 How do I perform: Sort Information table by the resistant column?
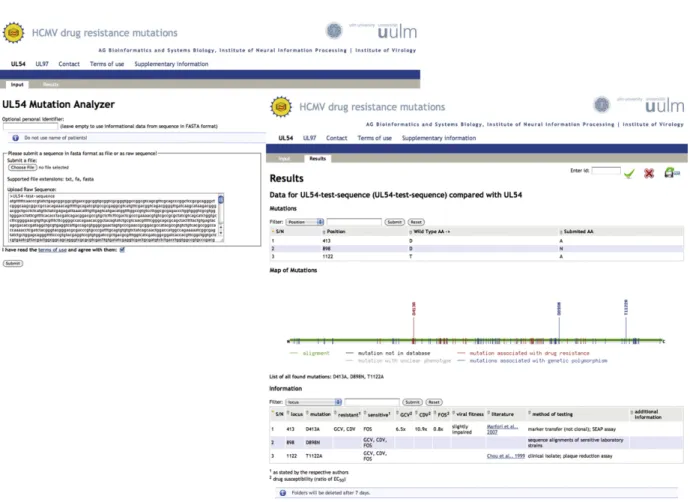click(348, 414)
